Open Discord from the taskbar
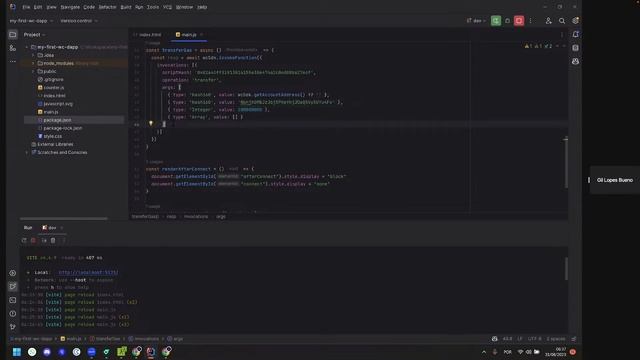 tap(47, 352)
